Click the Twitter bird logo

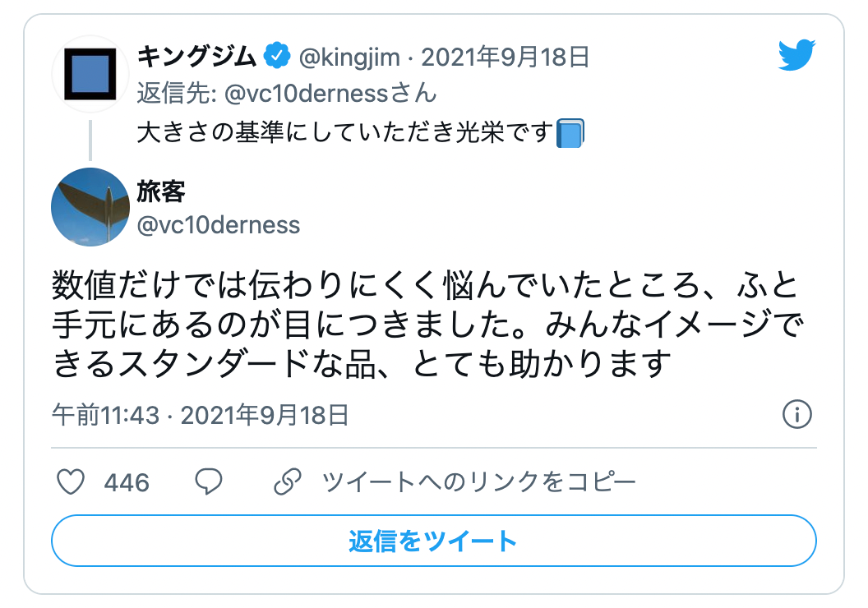coord(795,56)
